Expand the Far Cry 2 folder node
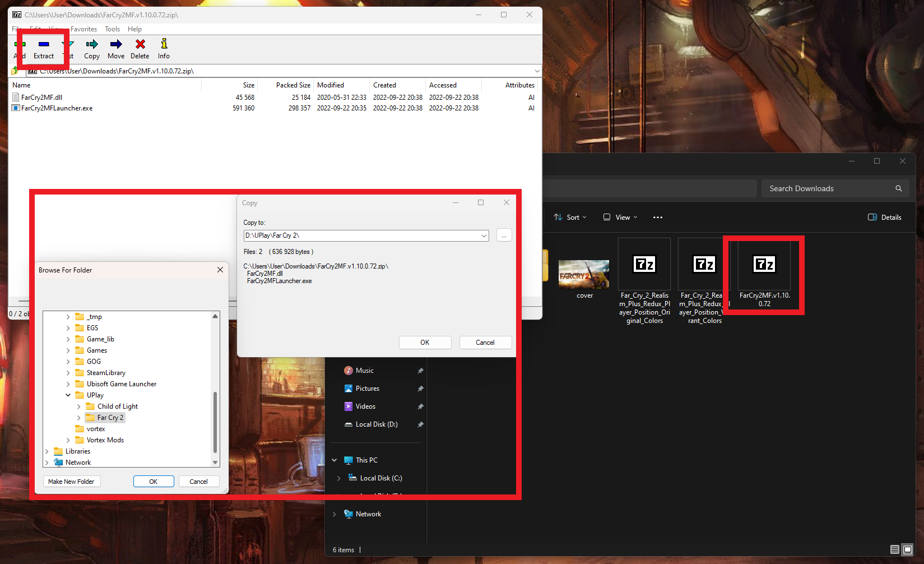This screenshot has height=564, width=924. point(79,418)
